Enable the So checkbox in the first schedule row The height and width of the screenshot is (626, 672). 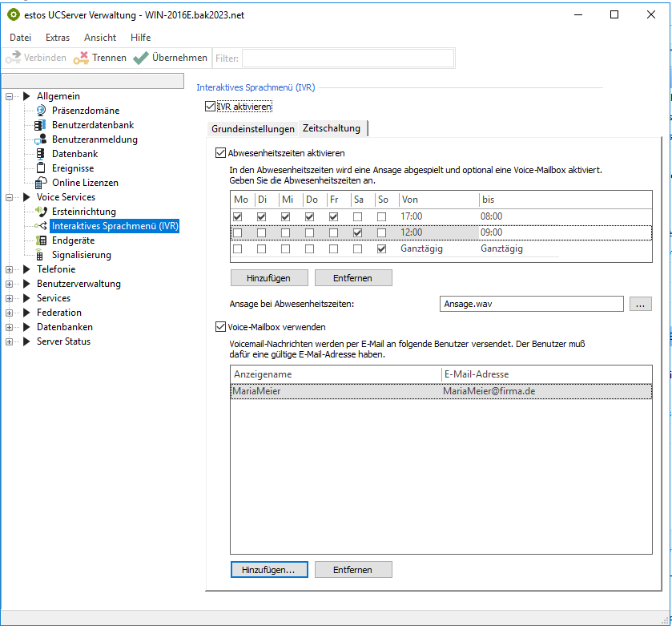382,216
